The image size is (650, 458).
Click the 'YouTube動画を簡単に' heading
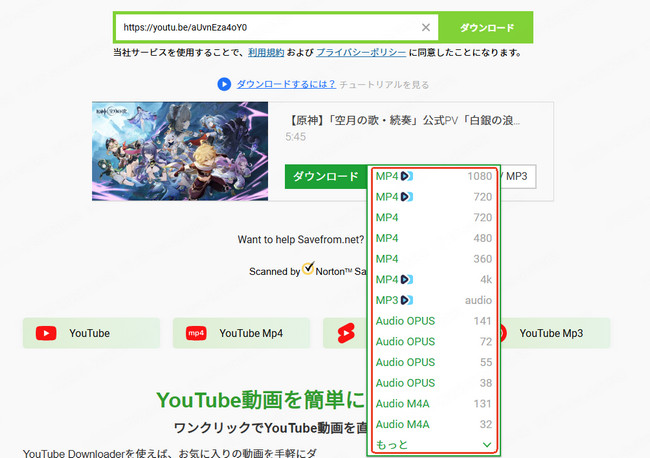[x=261, y=400]
